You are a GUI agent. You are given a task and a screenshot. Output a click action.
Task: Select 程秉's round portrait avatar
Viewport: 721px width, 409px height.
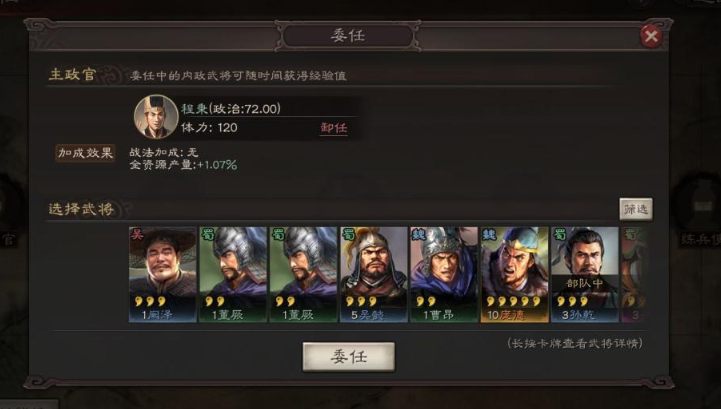(156, 117)
